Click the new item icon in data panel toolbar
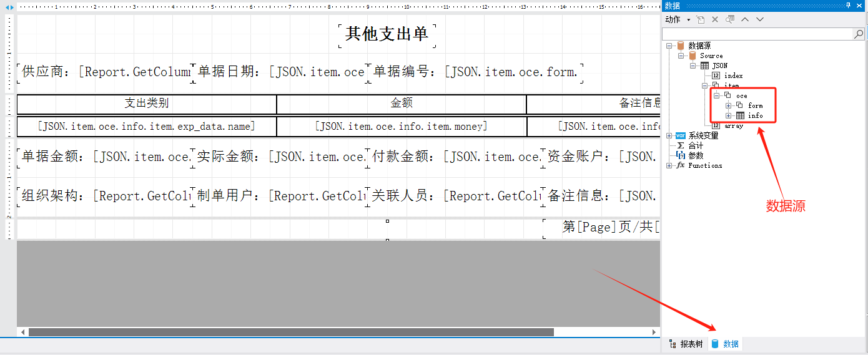This screenshot has height=355, width=868. [x=701, y=19]
